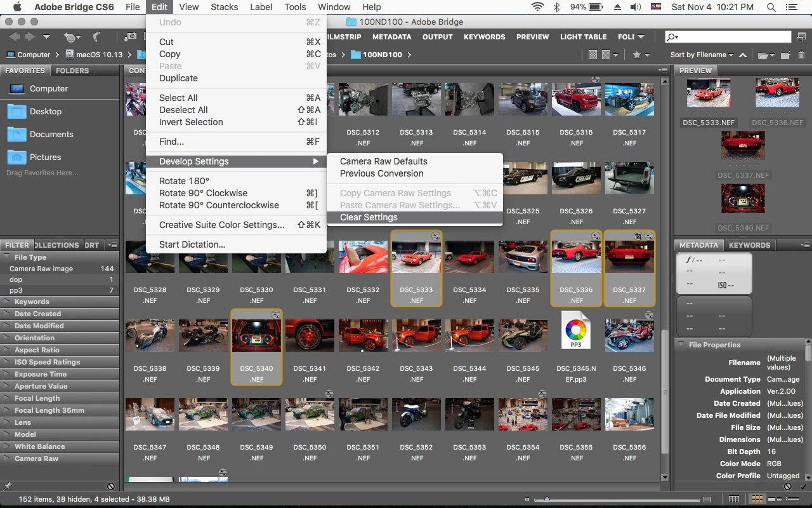Click the compact mode icon beside search
Viewport: 812px width, 508px height.
click(802, 37)
